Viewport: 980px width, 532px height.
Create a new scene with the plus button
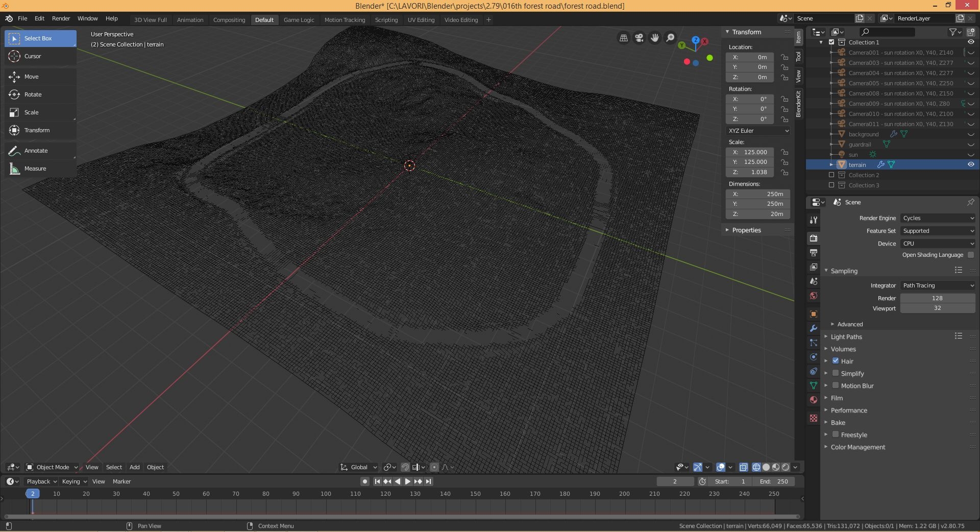tap(859, 18)
